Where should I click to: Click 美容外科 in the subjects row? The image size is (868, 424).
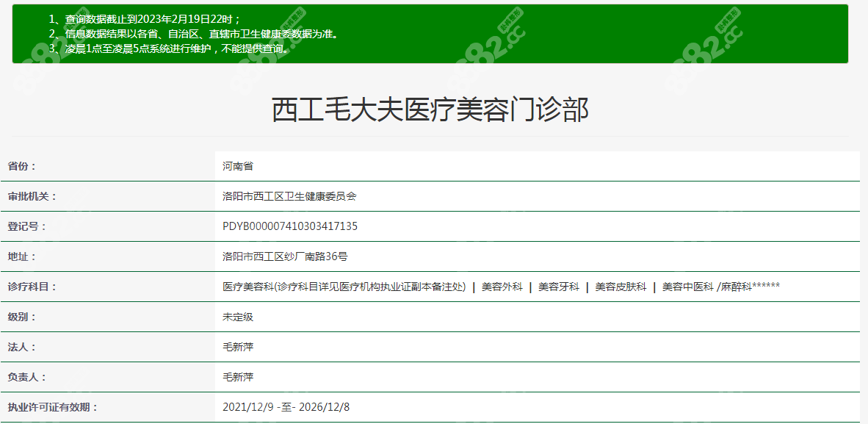502,287
